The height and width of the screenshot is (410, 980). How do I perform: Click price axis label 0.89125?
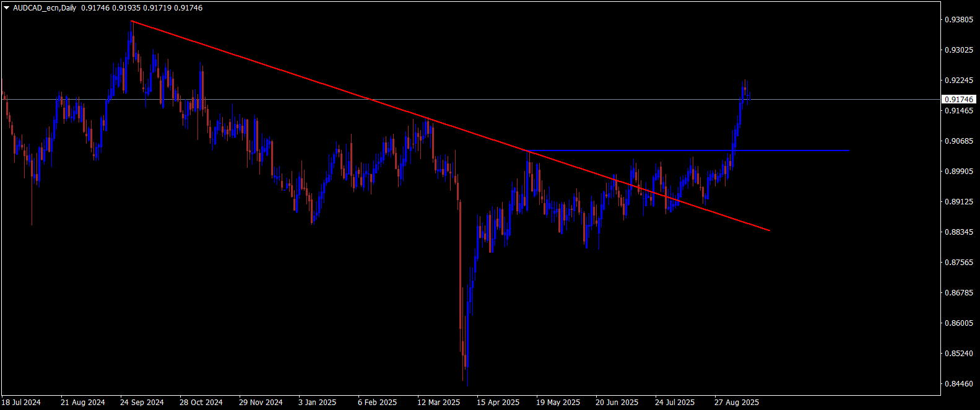point(958,202)
